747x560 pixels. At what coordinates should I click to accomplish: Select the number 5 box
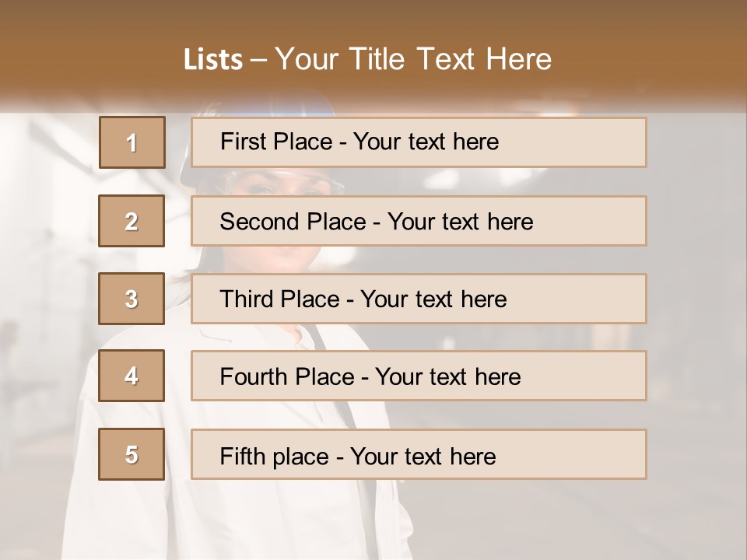(132, 454)
